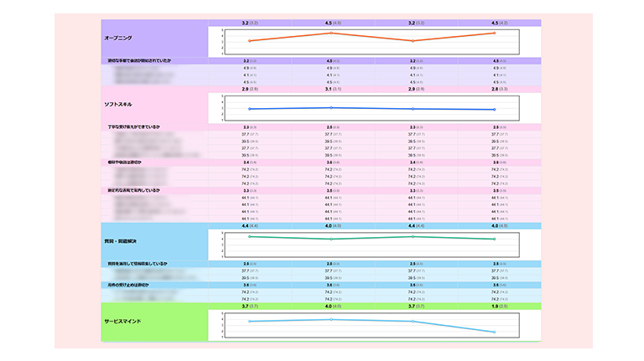Click the green line in the 質問・問題解決 chart
Screen dimensions: 644x361
click(x=289, y=238)
